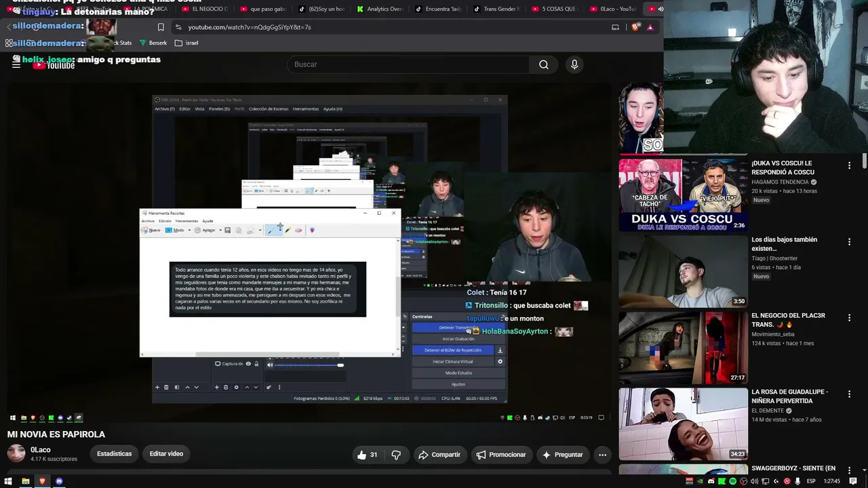868x488 pixels.
Task: Open the Archivo menu in Recortes
Action: tap(148, 221)
